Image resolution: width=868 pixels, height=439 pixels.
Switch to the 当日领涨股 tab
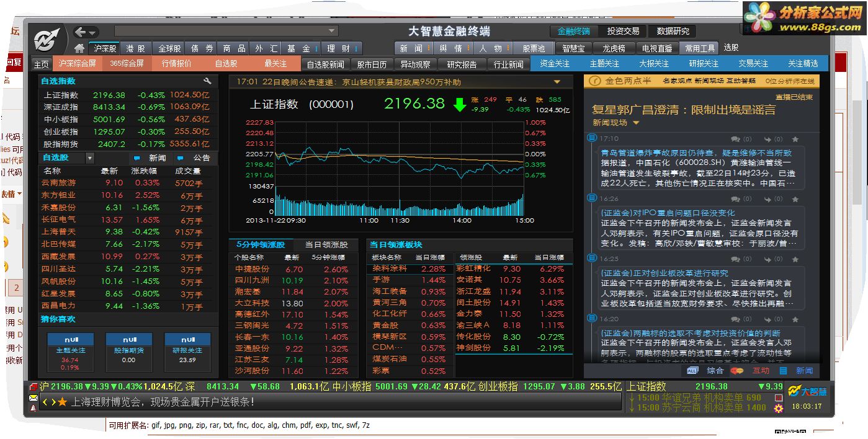tap(326, 245)
